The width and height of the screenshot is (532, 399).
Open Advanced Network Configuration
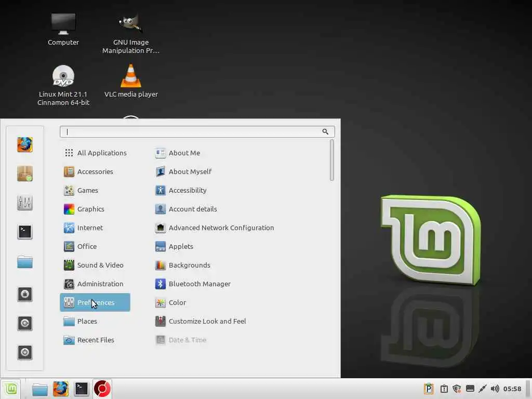[215, 228]
